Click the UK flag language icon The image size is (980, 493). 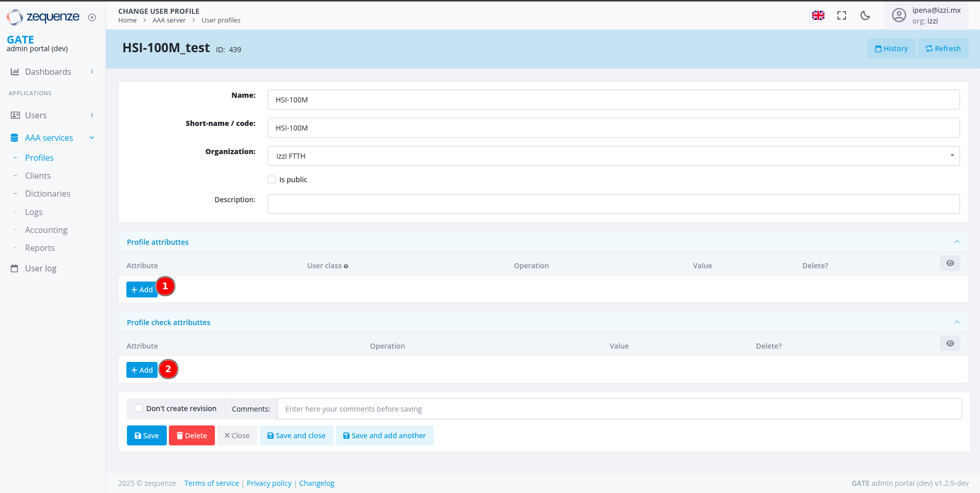tap(818, 15)
